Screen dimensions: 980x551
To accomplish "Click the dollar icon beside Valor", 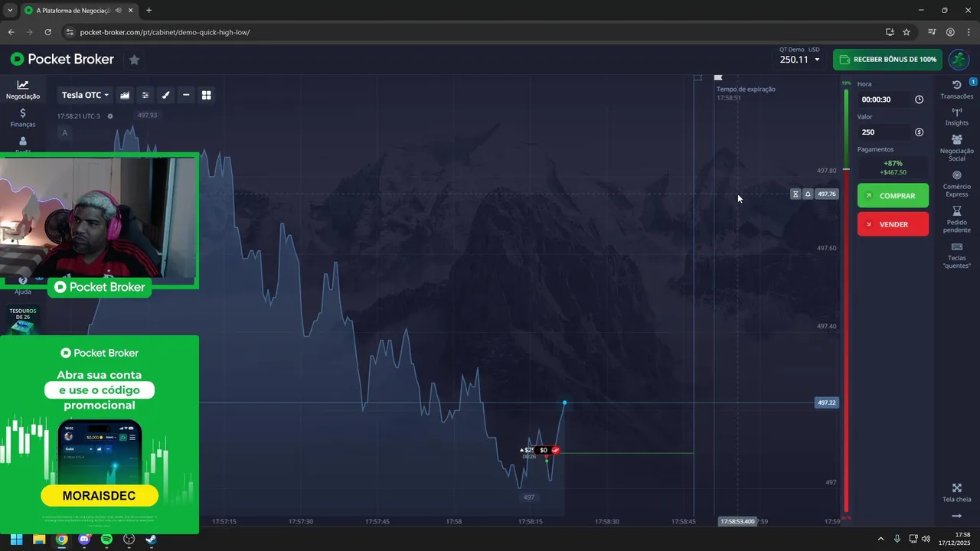I will click(x=919, y=132).
